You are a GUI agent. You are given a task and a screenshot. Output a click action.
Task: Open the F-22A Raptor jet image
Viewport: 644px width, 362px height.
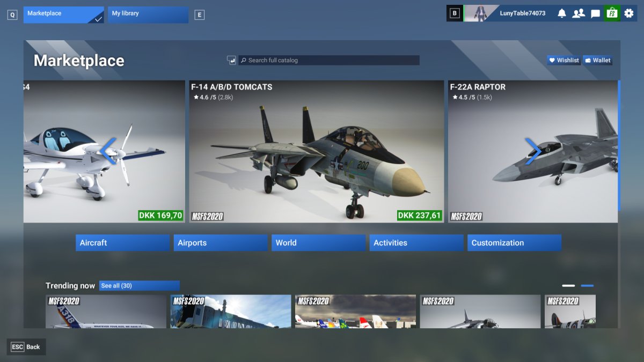click(x=533, y=152)
